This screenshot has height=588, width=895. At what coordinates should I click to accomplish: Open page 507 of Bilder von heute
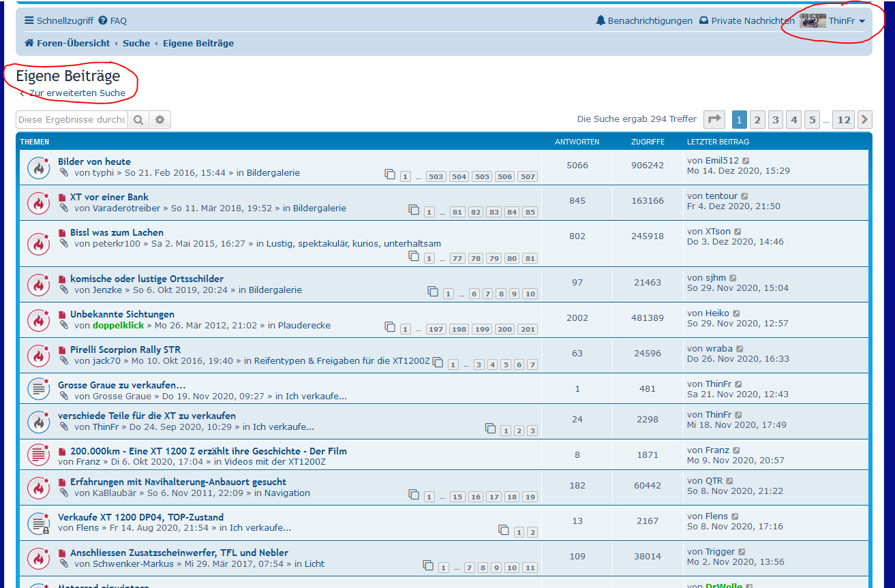(527, 176)
